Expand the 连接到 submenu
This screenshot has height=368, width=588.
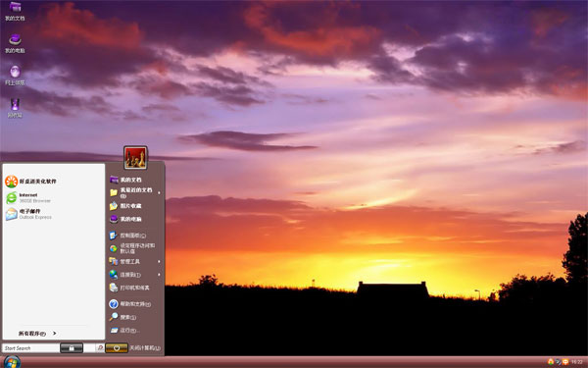135,275
